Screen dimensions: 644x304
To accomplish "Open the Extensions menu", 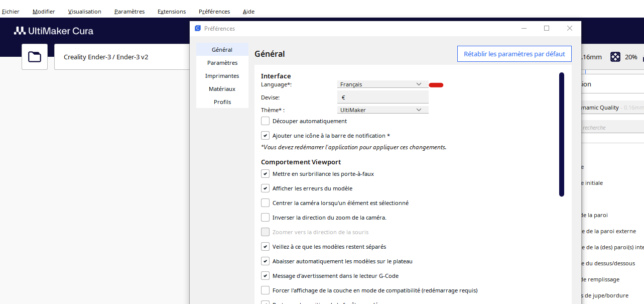I will tap(172, 12).
